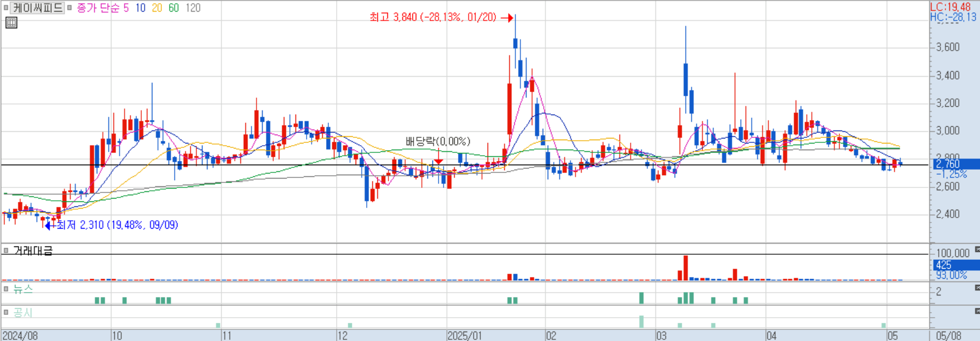Screen dimensions: 980x341
Task: Click the 최저 2,310 (19.48%, 09/09) annotation
Action: coord(117,225)
